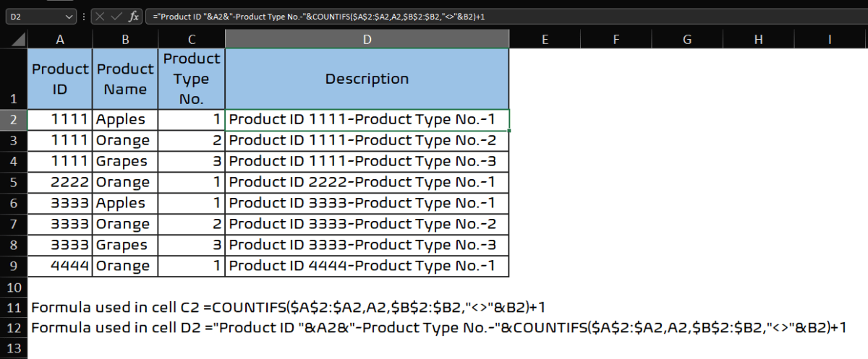Select row 2 header
The height and width of the screenshot is (359, 868).
[x=14, y=120]
